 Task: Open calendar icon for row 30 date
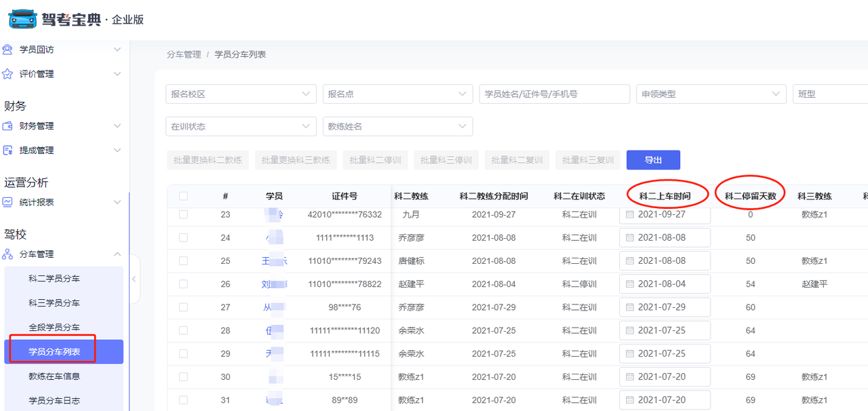coord(629,377)
